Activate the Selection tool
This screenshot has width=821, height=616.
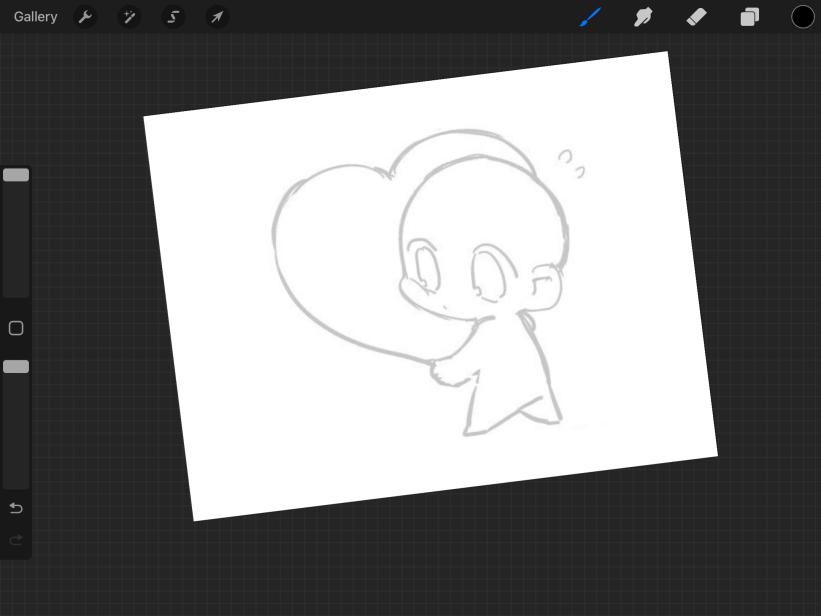[x=173, y=17]
